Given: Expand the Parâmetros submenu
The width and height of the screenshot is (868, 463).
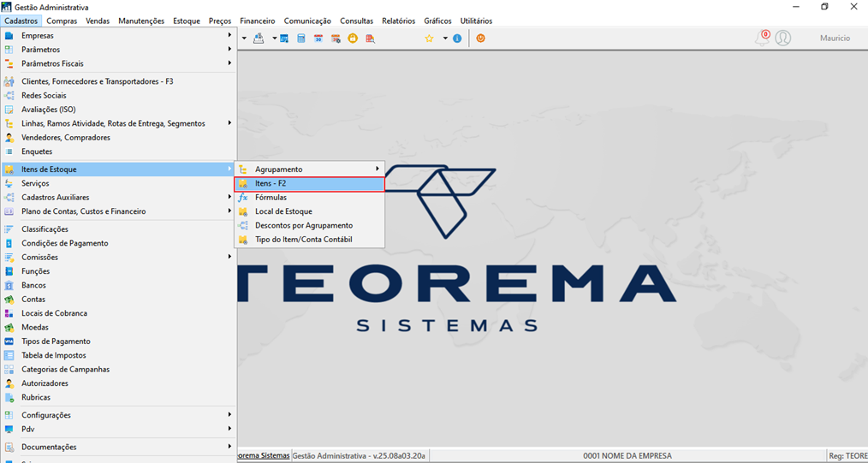Looking at the screenshot, I should tap(229, 50).
